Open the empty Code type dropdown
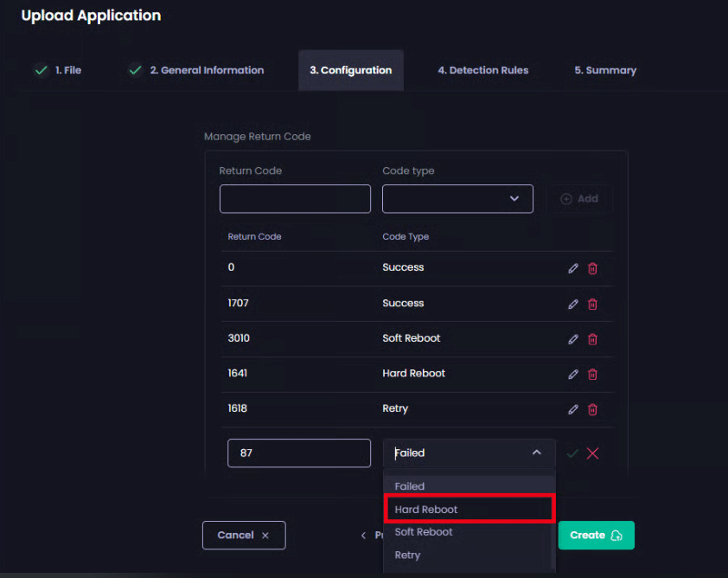Image resolution: width=728 pixels, height=578 pixels. point(457,199)
